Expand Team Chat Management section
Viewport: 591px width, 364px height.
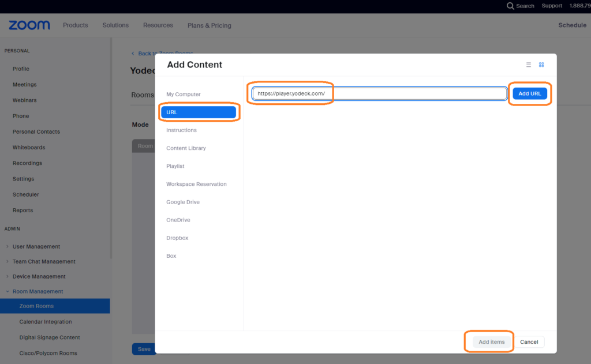(7, 261)
